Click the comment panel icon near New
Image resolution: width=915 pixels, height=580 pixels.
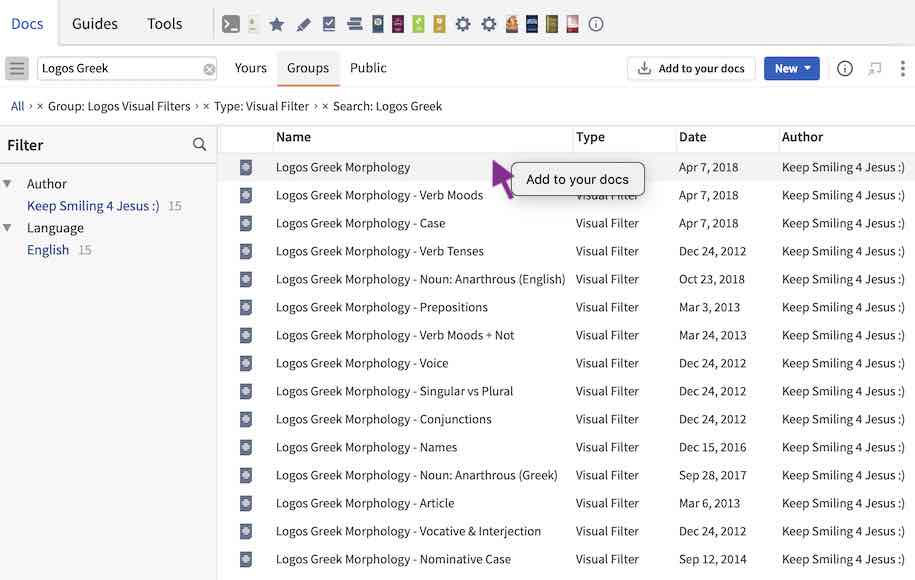pyautogui.click(x=874, y=69)
